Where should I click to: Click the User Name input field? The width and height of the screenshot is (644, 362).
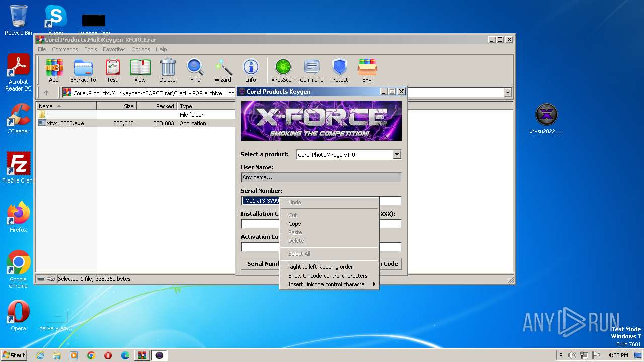pos(321,177)
